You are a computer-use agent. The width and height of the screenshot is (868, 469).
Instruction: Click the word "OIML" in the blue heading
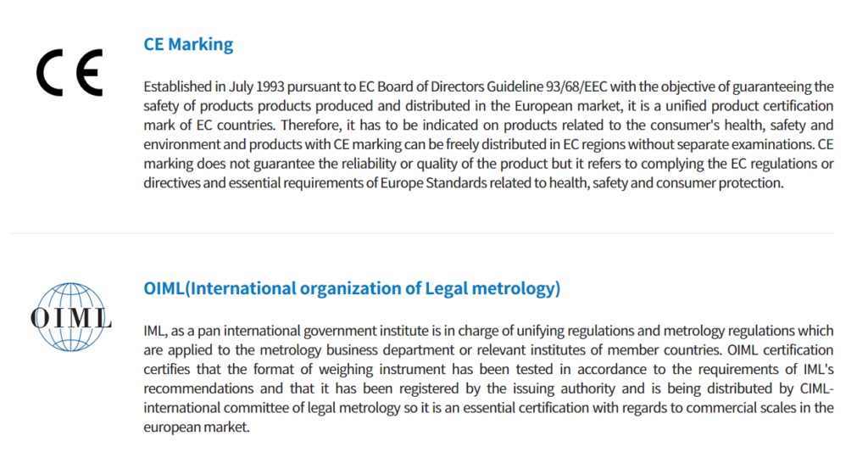click(x=164, y=288)
